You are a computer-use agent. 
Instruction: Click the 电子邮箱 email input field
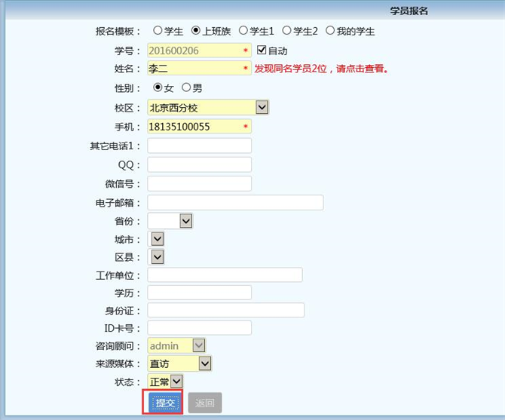[235, 202]
